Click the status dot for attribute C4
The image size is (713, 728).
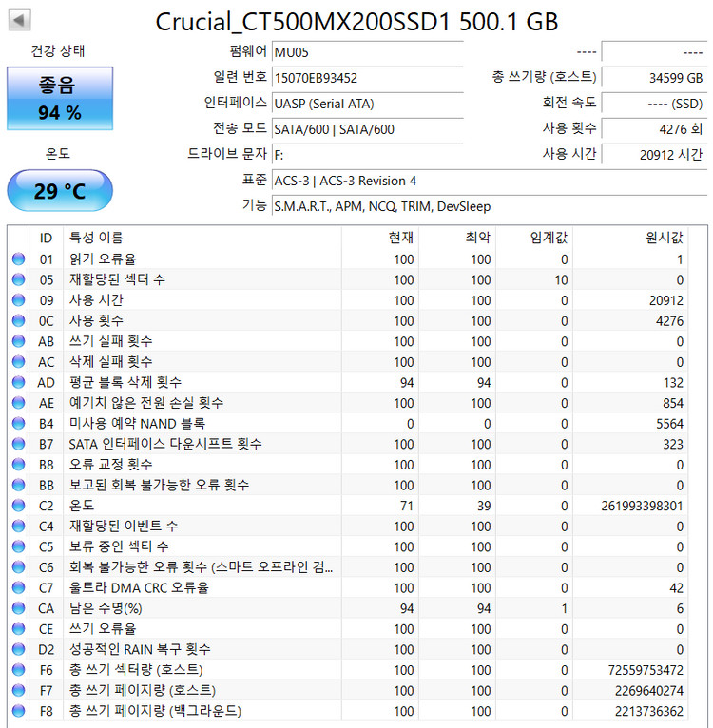19,526
